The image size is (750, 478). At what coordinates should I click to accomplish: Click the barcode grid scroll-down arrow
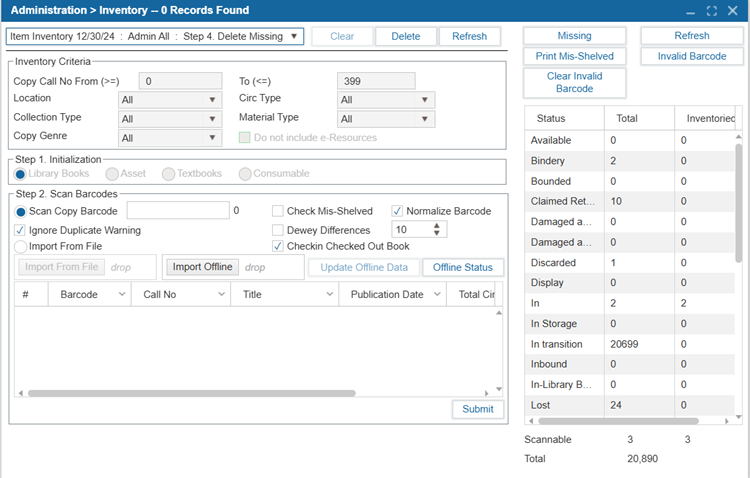(499, 389)
